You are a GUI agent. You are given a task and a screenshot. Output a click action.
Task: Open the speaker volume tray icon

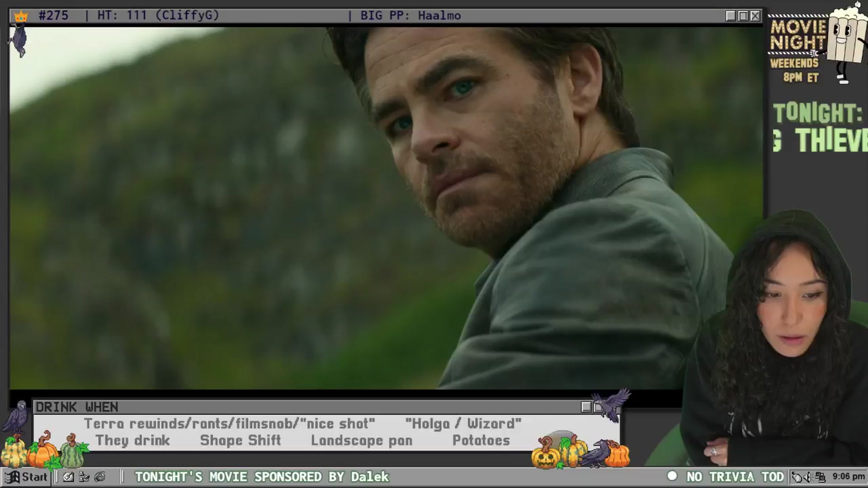tap(807, 477)
